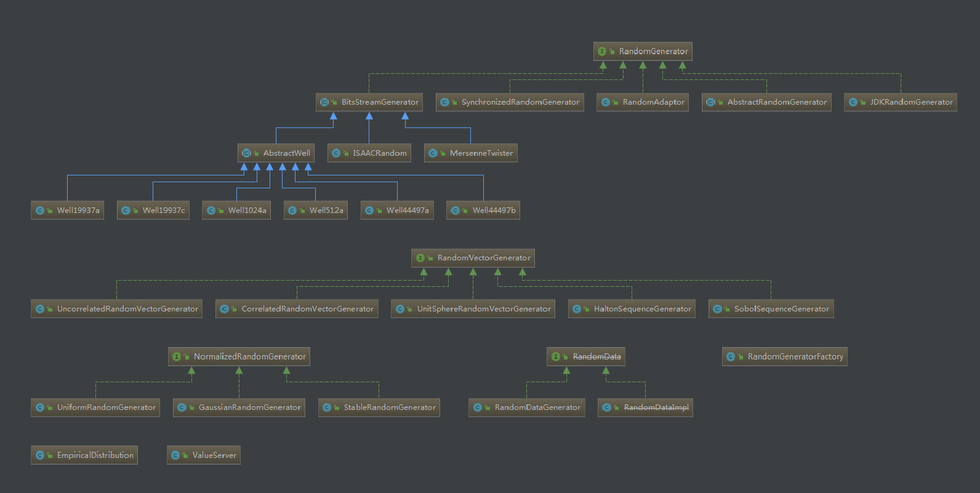The image size is (980, 493).
Task: Select SynchronizedRandomGenerator node
Action: [510, 102]
